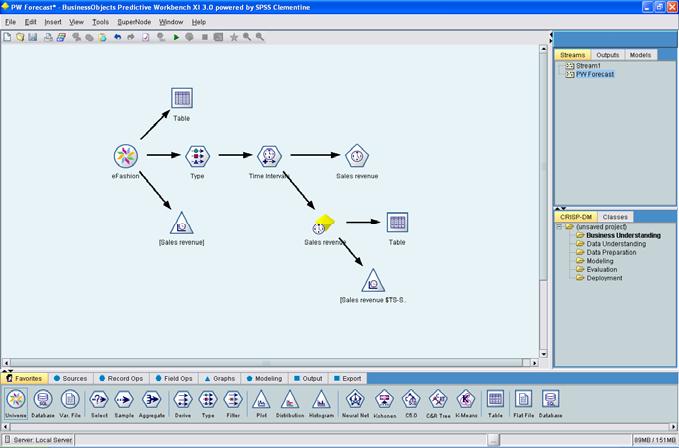Zoom in on the stream canvas
This screenshot has width=679, height=448.
246,37
